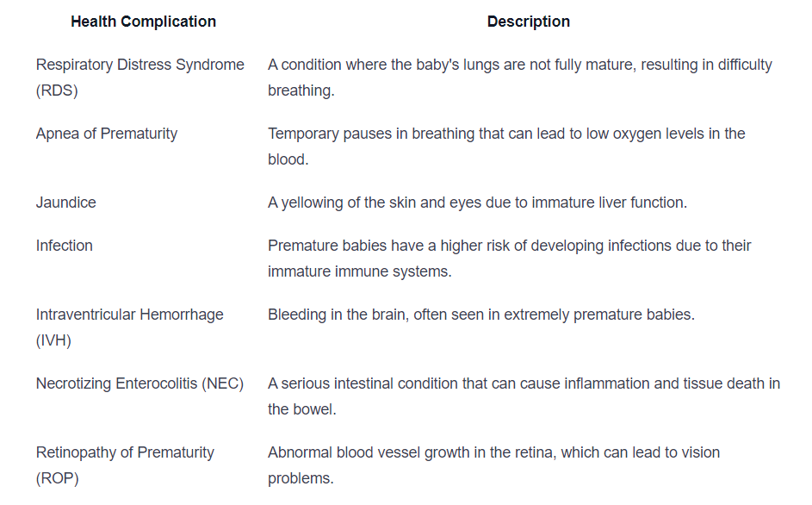Click 'the bowel.' text in NEC description
This screenshot has width=812, height=505.
pyautogui.click(x=302, y=409)
